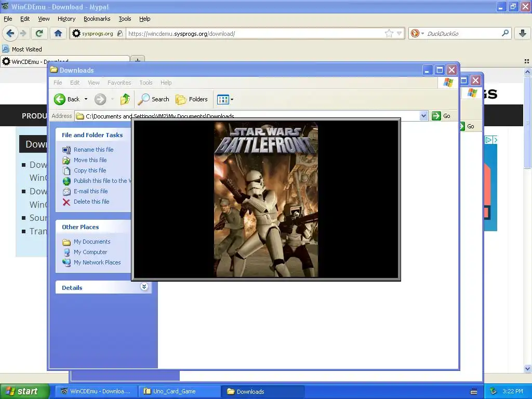Click the AdChoices icon on the ad
532x399 pixels.
point(488,140)
